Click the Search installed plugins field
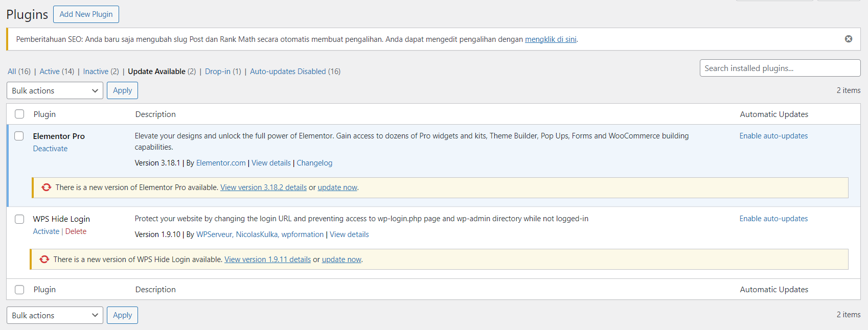Image resolution: width=868 pixels, height=330 pixels. click(x=780, y=68)
